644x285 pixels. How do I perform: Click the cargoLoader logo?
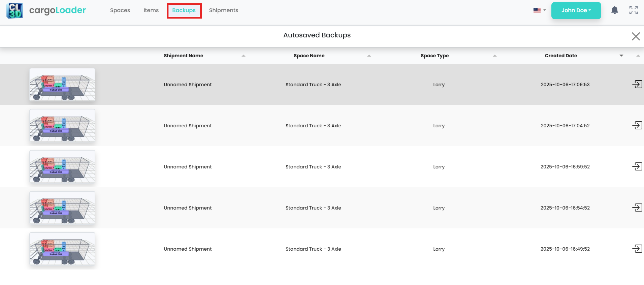pos(46,10)
